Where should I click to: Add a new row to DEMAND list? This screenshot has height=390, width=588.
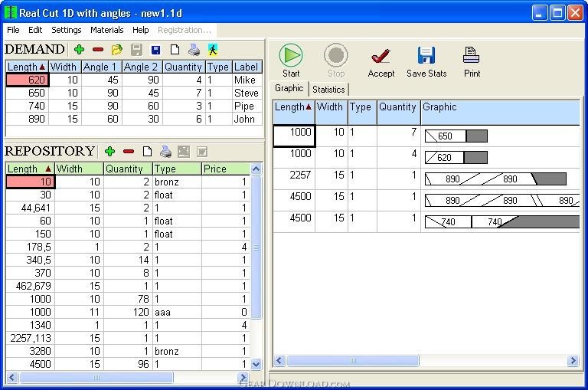pos(79,50)
